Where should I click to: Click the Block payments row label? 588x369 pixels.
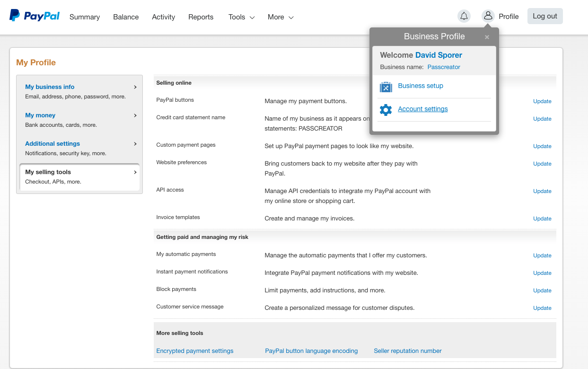[x=176, y=289]
